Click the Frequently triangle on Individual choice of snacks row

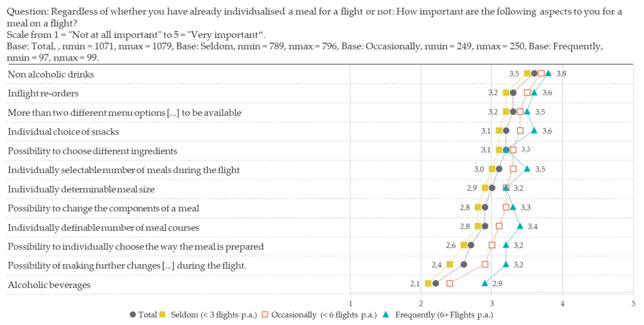(x=534, y=130)
